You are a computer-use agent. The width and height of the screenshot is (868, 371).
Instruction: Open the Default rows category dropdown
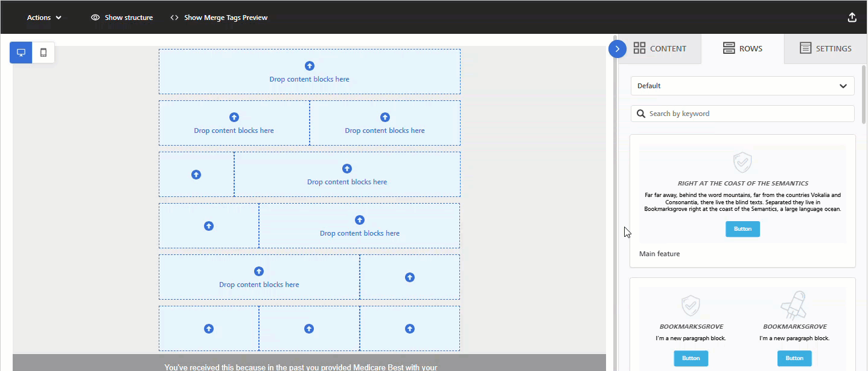(742, 85)
